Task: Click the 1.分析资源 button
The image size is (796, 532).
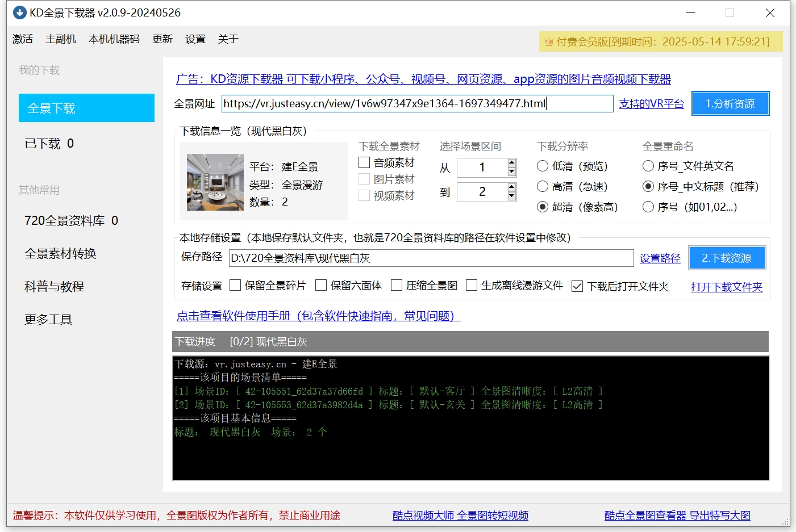Action: coord(730,104)
